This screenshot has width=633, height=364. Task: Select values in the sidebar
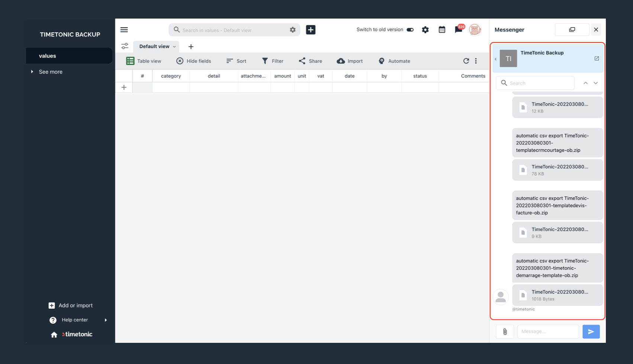click(x=69, y=56)
